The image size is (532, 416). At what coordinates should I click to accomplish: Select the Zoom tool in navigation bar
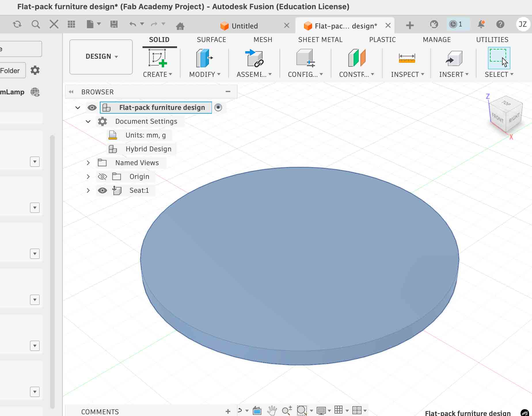[x=287, y=411]
